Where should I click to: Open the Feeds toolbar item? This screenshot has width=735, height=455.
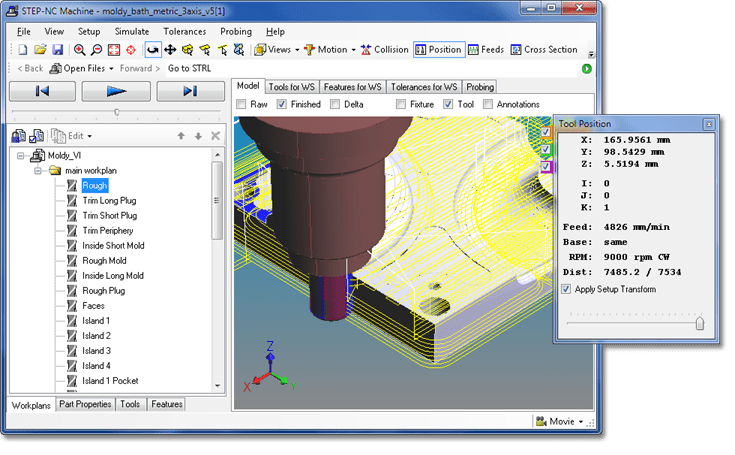(x=486, y=50)
